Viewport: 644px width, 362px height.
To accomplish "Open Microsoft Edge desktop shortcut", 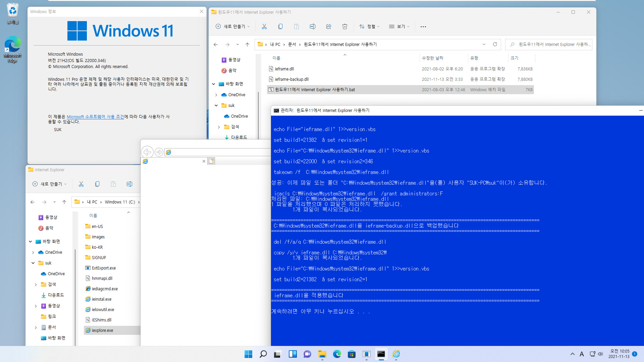I will 12,50.
